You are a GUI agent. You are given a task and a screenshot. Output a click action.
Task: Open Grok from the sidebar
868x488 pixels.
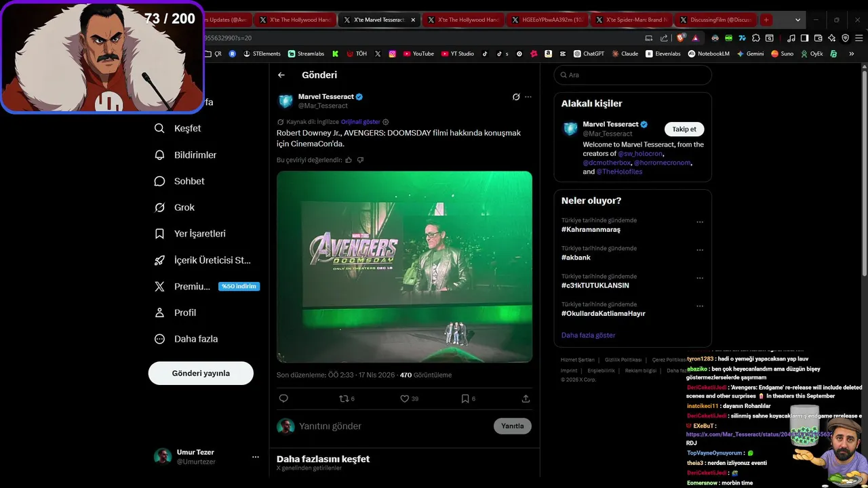[x=174, y=207]
